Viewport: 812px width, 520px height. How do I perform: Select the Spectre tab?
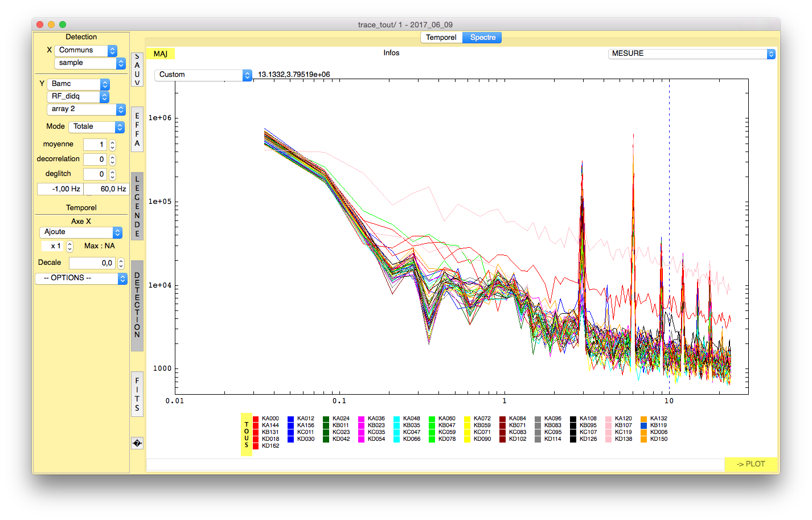click(x=482, y=38)
